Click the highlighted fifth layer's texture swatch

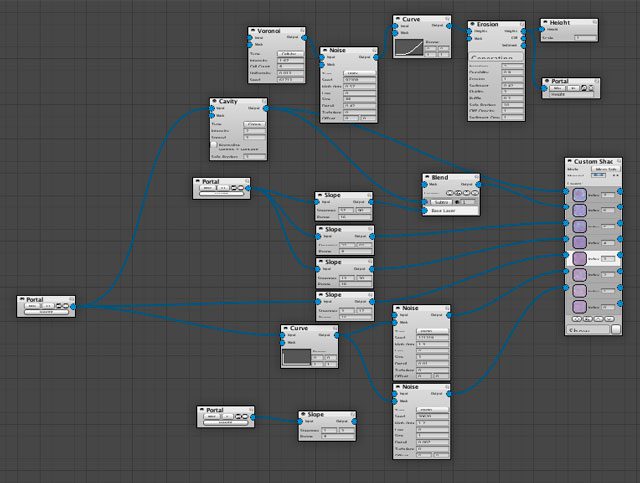[579, 258]
